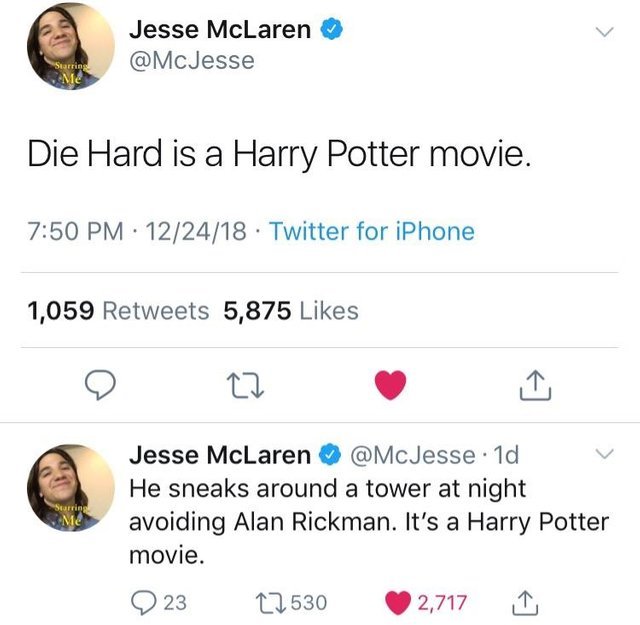Click the verified badge in reply tweet
This screenshot has width=640, height=625.
pyautogui.click(x=330, y=455)
